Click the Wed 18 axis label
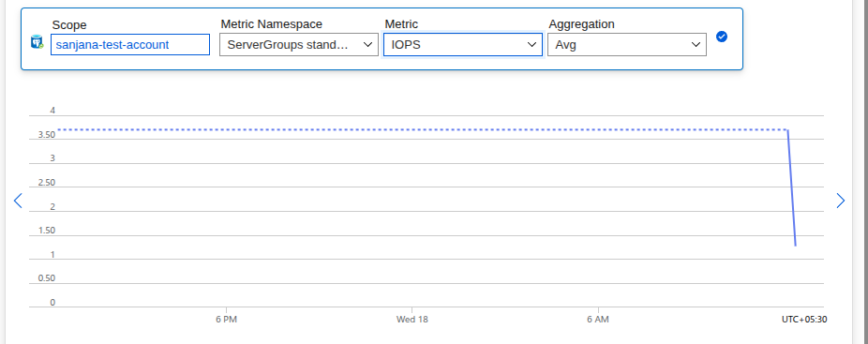868x344 pixels. point(412,319)
